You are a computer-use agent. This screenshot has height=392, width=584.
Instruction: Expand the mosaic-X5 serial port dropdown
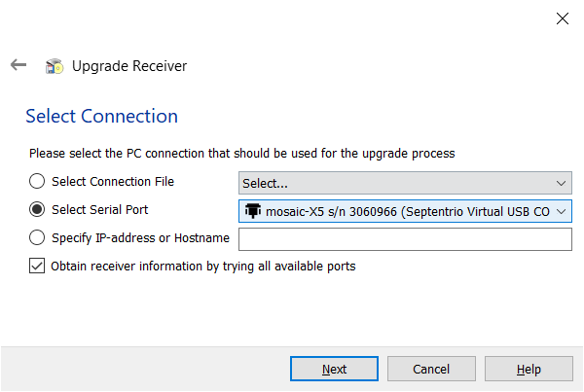click(405, 211)
